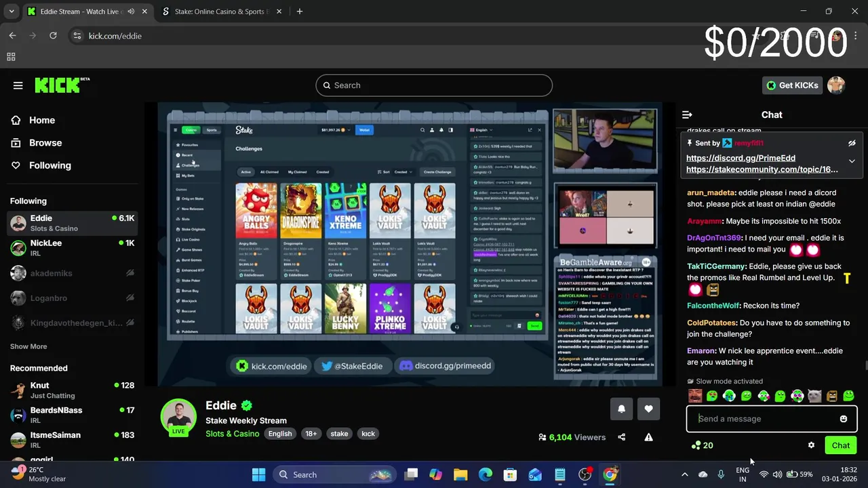
Task: Click Eddie's LIVE avatar
Action: pos(178,416)
